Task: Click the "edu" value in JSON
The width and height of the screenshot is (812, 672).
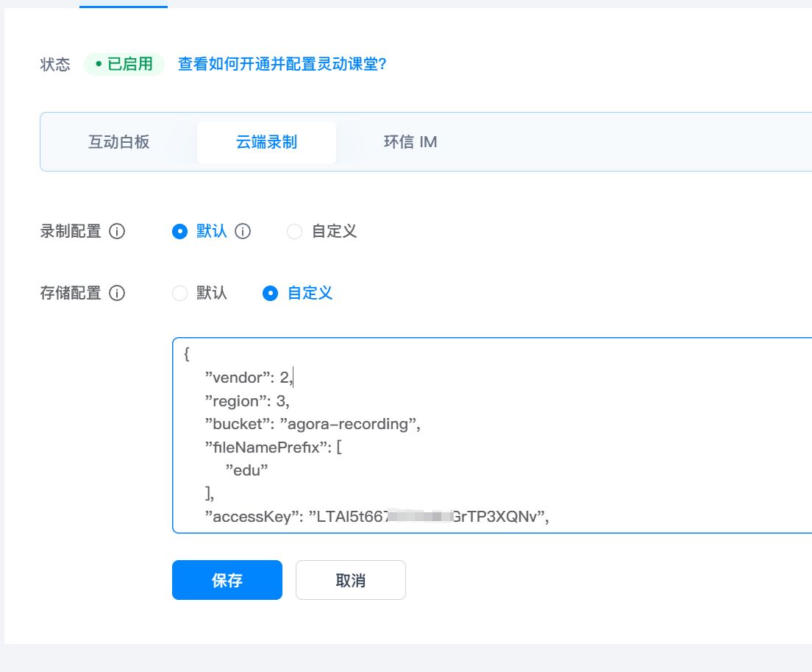Action: (x=246, y=470)
